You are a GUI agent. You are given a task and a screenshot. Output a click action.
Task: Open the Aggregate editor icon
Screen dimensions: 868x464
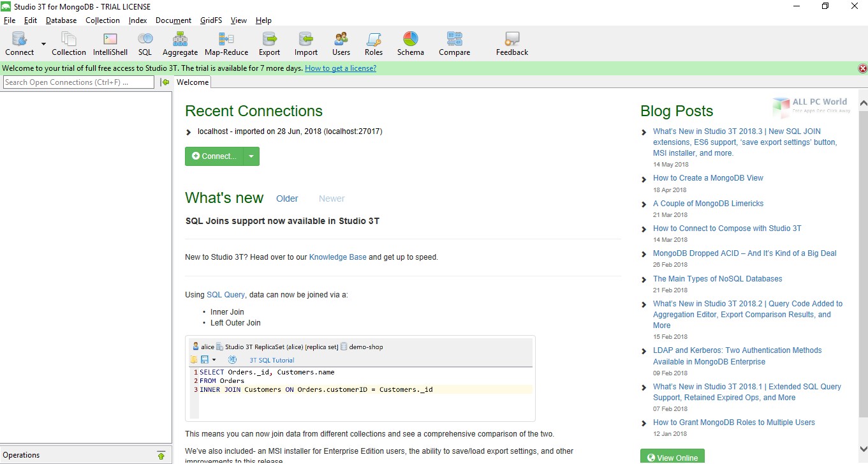coord(180,44)
